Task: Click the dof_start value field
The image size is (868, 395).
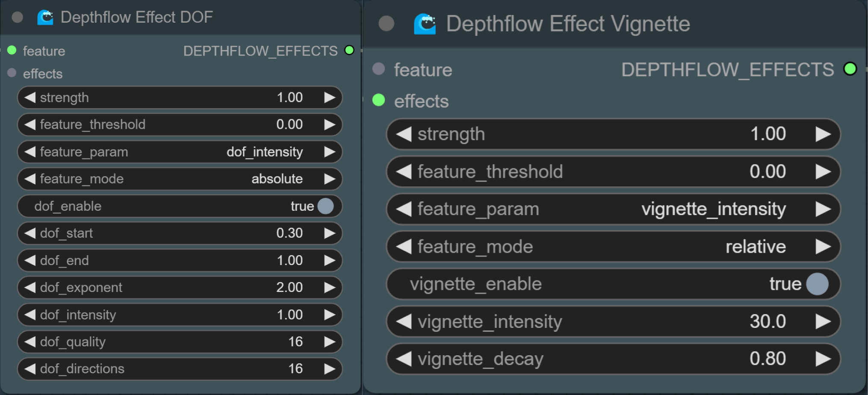Action: [180, 233]
